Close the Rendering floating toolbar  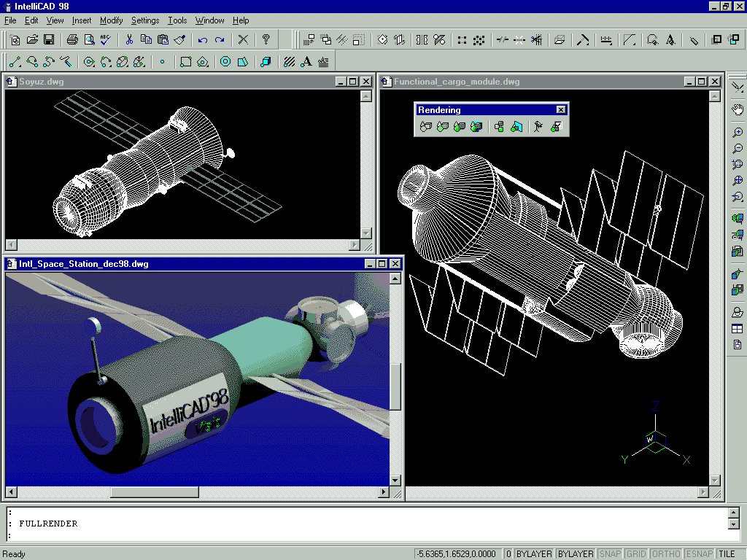[x=560, y=110]
